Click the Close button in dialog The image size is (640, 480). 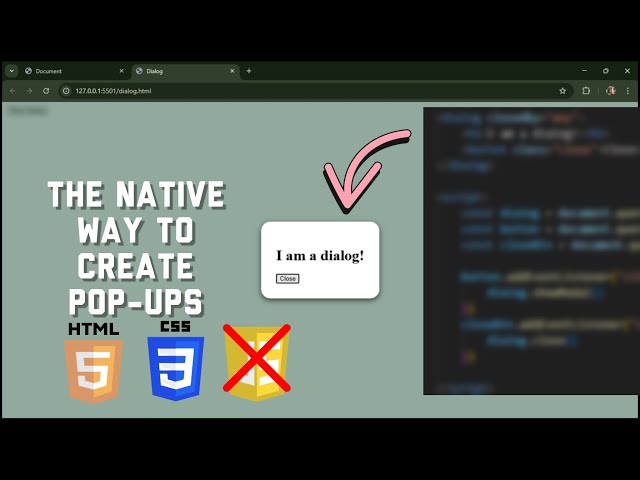pyautogui.click(x=288, y=279)
